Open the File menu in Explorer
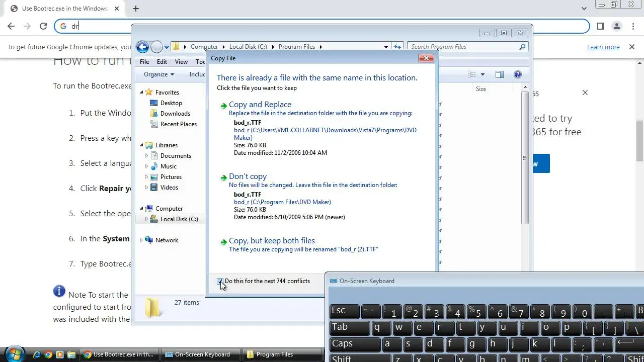 coord(144,62)
